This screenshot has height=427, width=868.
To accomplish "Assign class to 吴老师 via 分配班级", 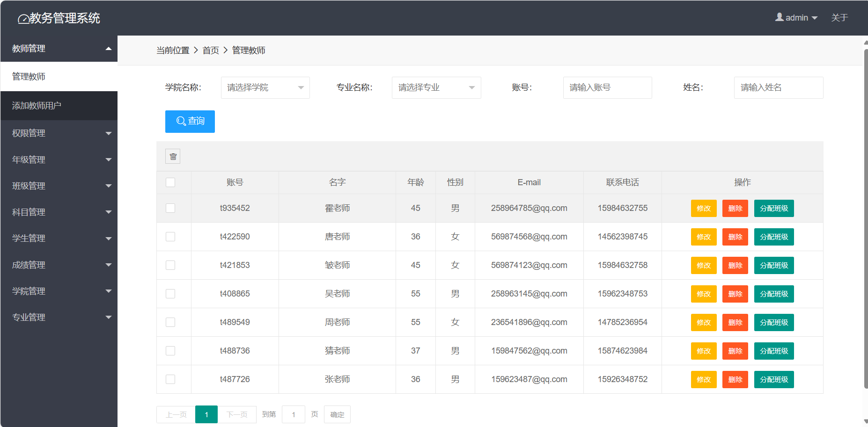I will point(774,294).
